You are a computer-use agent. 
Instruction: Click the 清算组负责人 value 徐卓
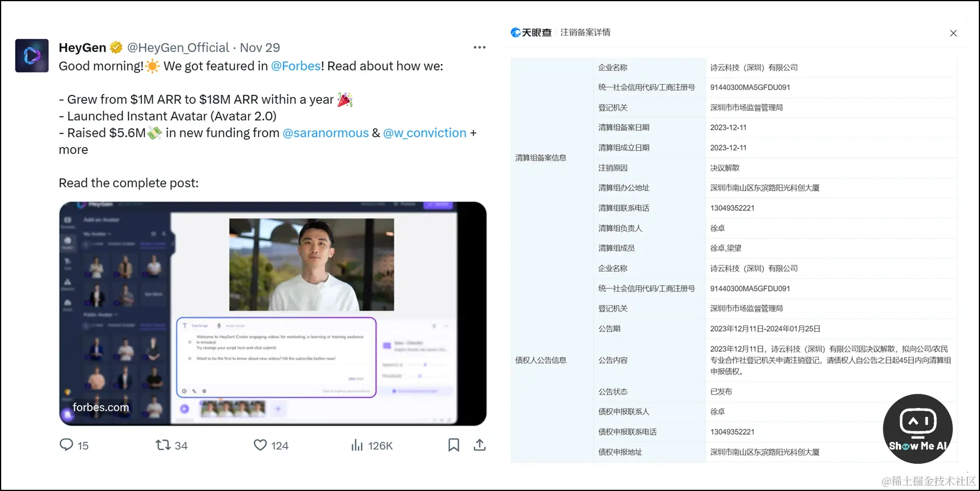tap(717, 228)
